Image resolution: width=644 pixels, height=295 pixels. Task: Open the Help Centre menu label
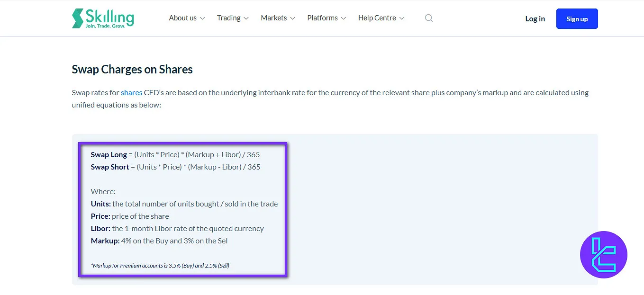(x=377, y=18)
